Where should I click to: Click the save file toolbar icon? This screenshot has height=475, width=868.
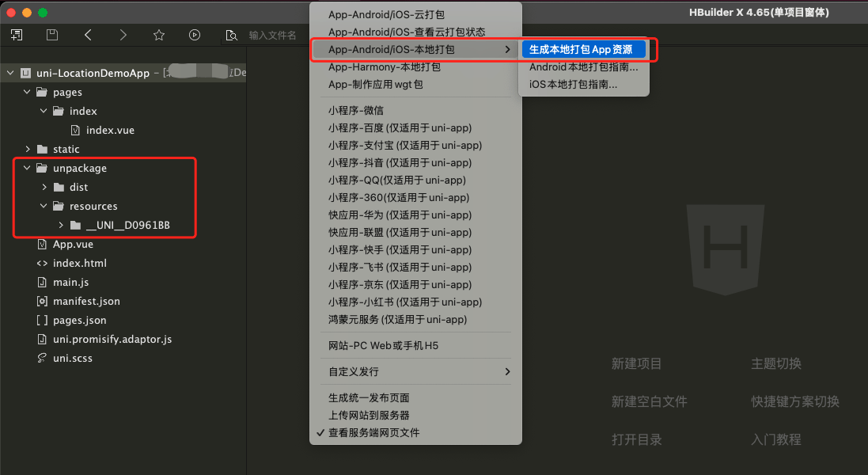tap(52, 35)
